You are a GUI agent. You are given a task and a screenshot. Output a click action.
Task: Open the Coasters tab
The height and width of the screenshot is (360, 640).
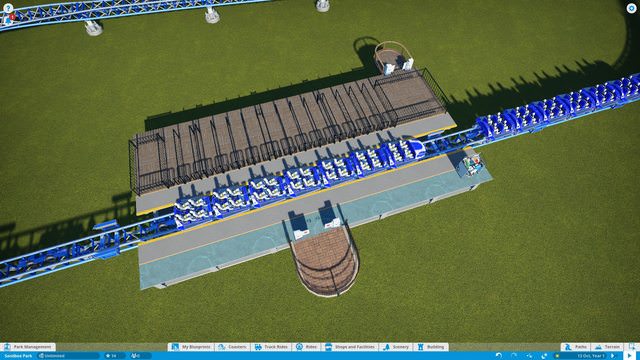232,347
